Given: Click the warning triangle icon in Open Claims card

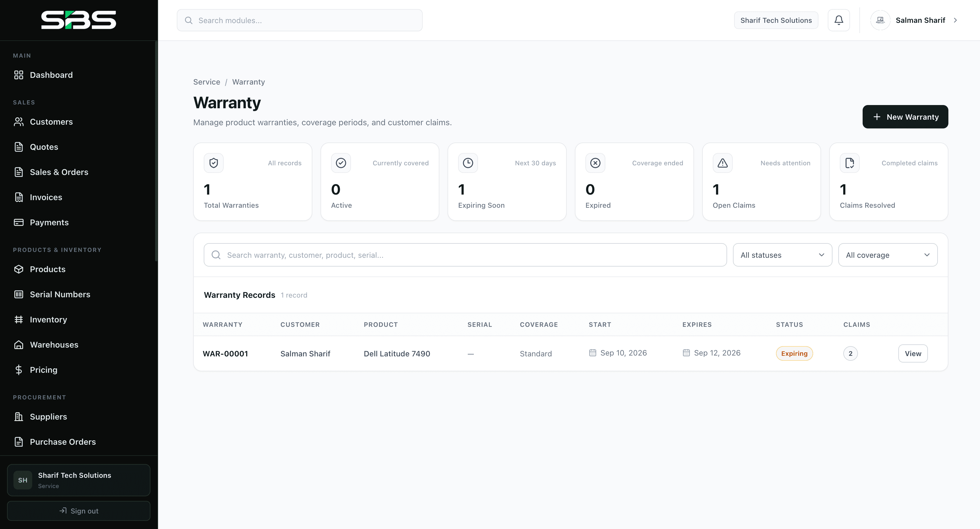Looking at the screenshot, I should pos(722,163).
